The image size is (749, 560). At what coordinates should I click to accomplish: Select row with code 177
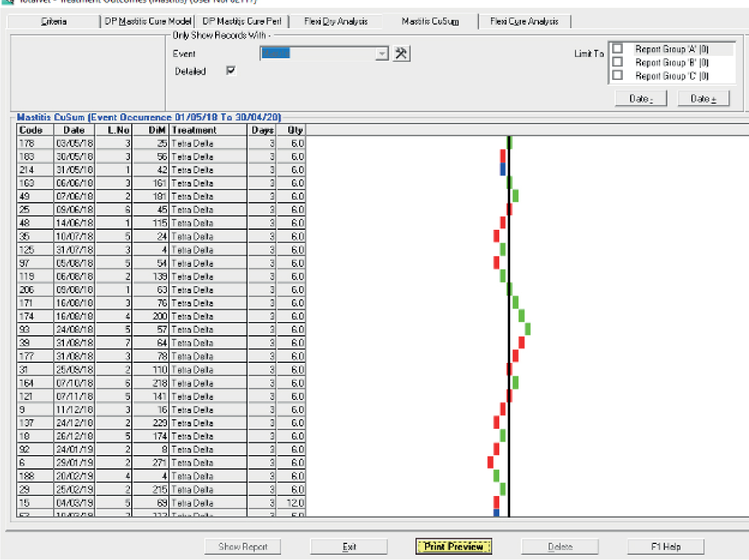click(x=161, y=356)
